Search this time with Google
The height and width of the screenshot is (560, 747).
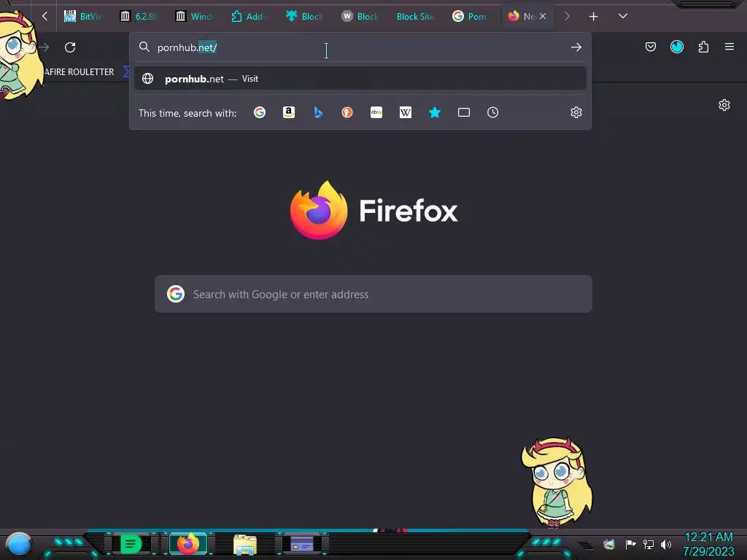(260, 112)
